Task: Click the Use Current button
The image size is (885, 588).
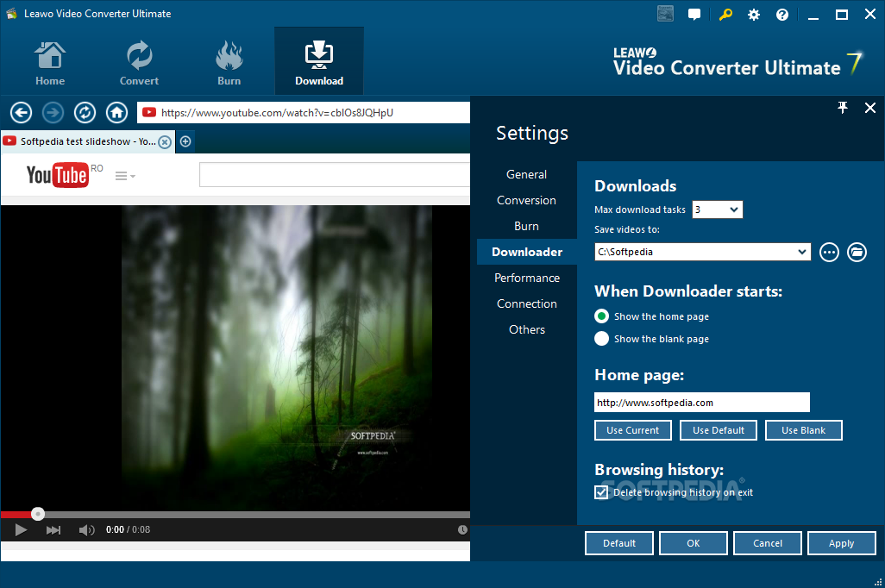Action: (633, 430)
